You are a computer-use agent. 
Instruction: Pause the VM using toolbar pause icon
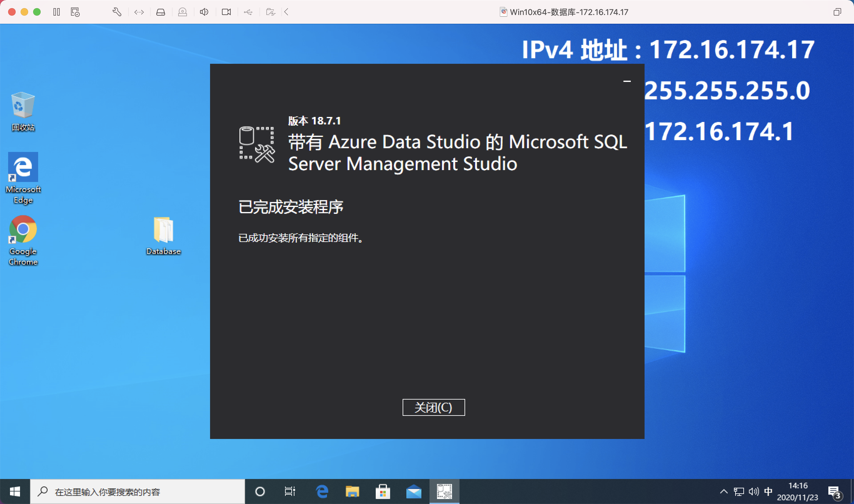pyautogui.click(x=57, y=12)
